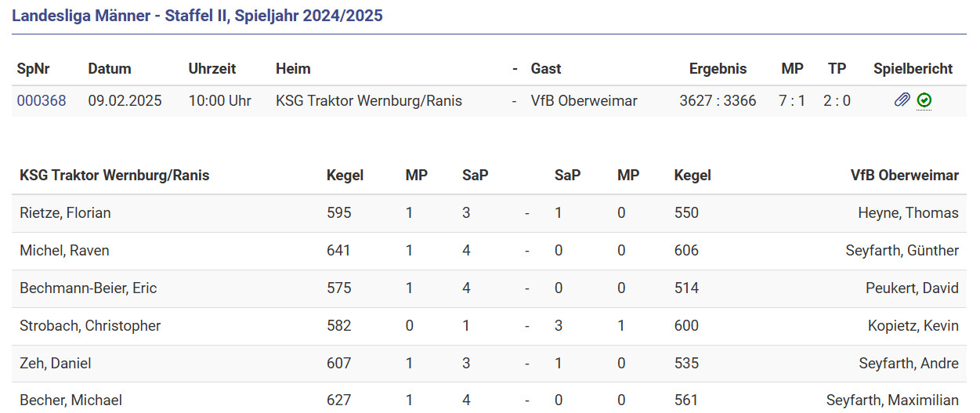980x413 pixels.
Task: Click the date 09.02.2025
Action: (x=125, y=100)
